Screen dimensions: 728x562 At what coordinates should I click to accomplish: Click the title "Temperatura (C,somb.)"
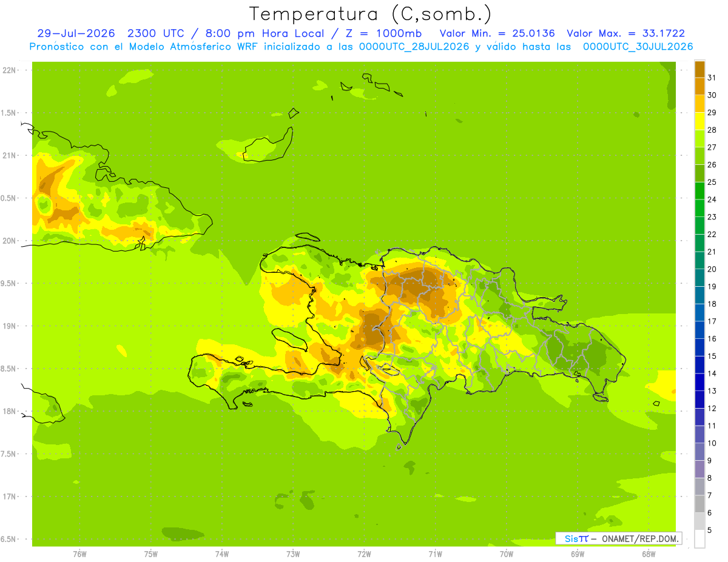370,14
